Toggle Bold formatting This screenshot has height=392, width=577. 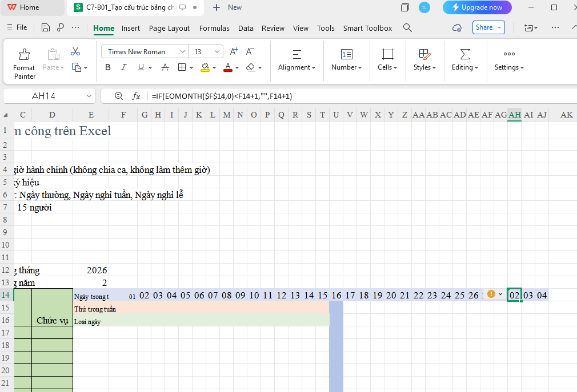pos(108,67)
